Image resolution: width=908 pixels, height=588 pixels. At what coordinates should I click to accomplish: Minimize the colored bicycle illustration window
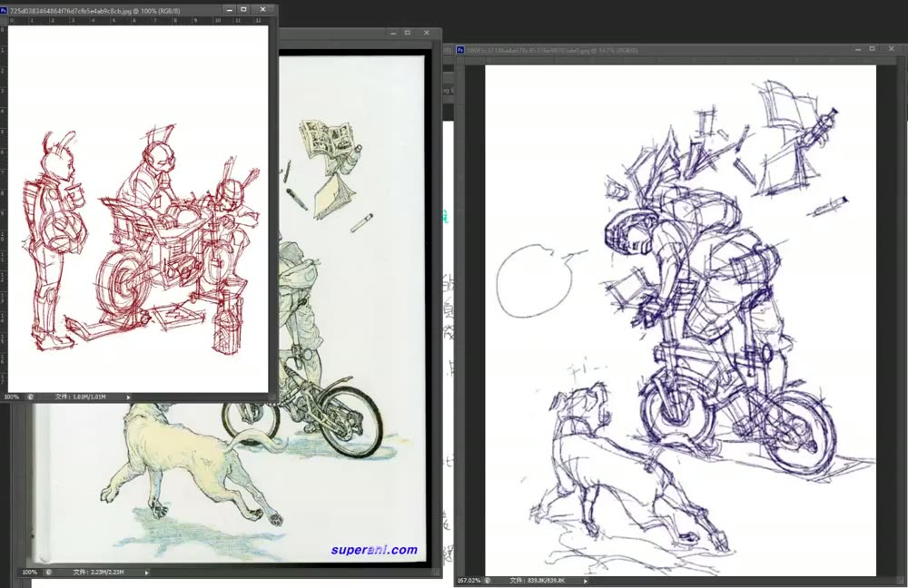393,33
